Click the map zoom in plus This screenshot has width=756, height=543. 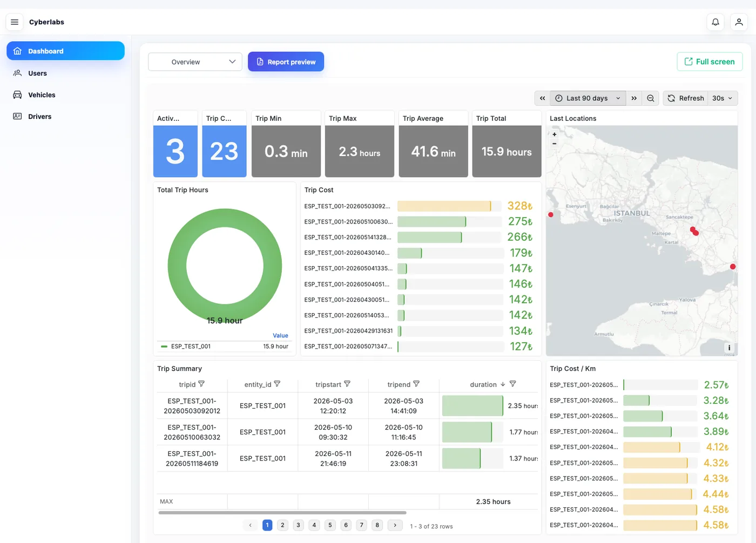[555, 134]
